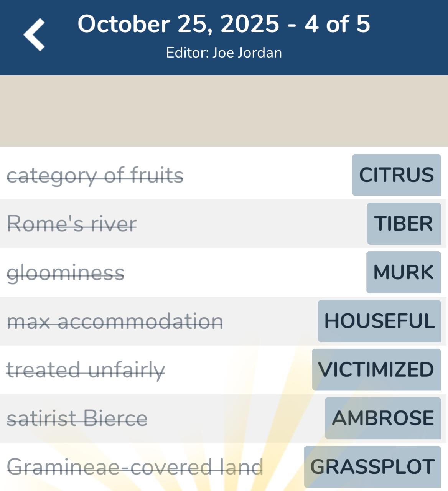
Task: Choose the HOUSEFUL answer tile
Action: (x=379, y=321)
